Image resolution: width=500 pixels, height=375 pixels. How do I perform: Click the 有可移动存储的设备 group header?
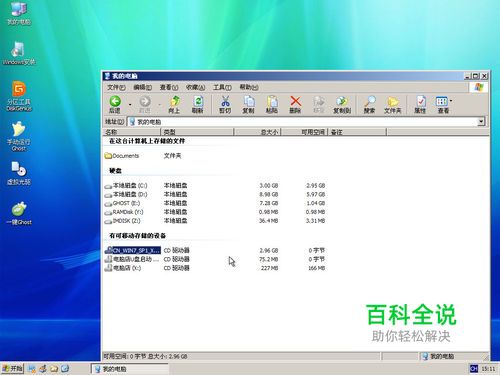(138, 236)
